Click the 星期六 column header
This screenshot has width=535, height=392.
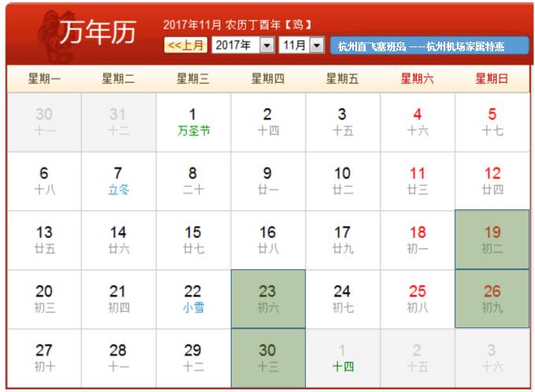tap(418, 79)
